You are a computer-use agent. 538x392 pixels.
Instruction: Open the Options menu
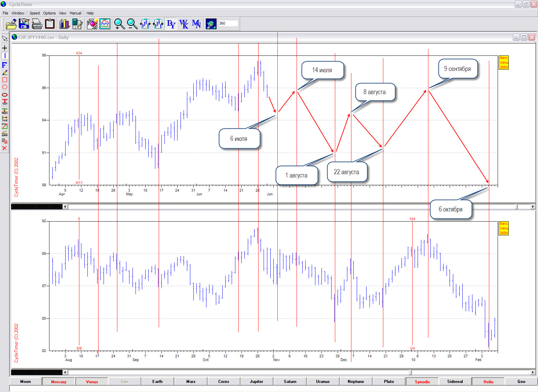[x=49, y=13]
